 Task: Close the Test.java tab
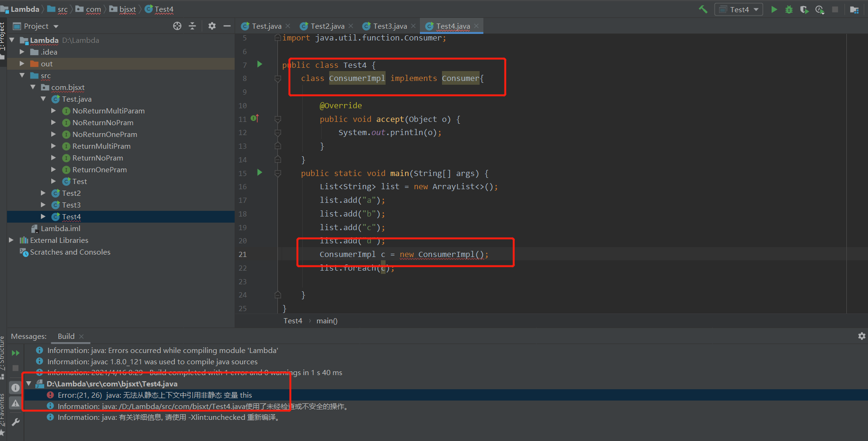point(288,26)
